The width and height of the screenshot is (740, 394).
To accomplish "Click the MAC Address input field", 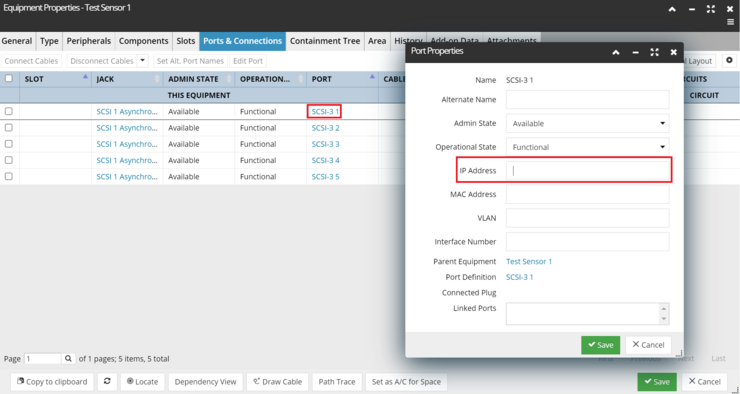I will click(588, 194).
